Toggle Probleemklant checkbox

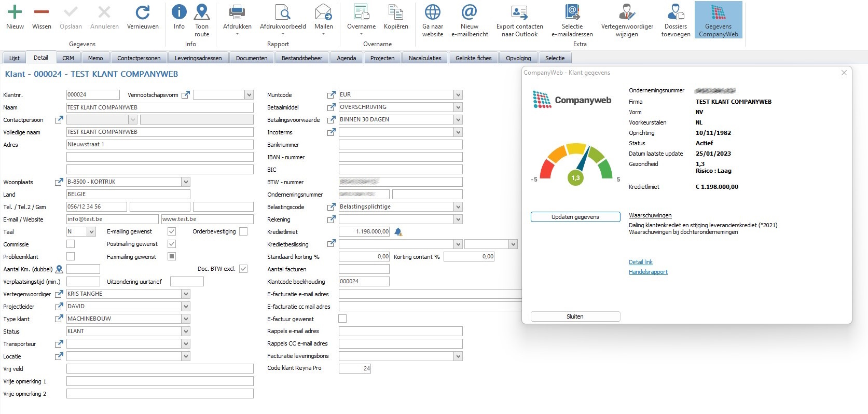point(71,256)
